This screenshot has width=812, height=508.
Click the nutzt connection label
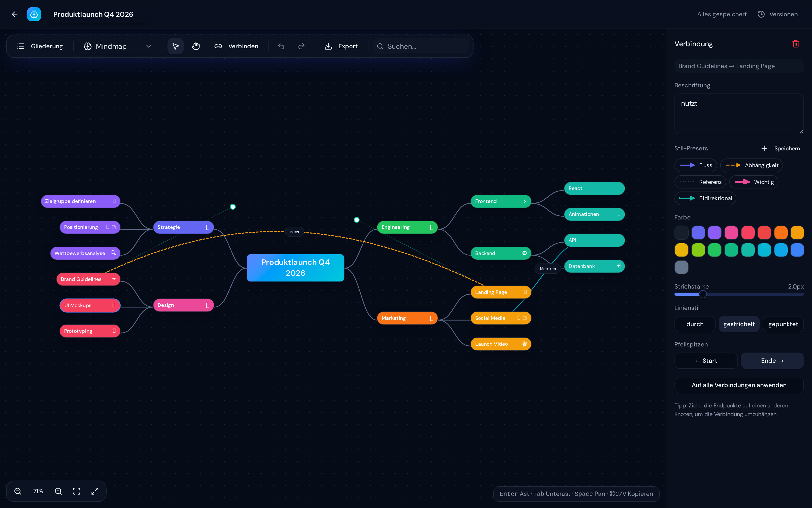pyautogui.click(x=295, y=232)
